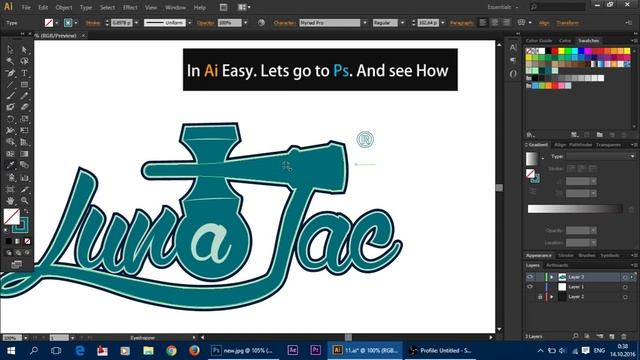Click Layer 2 target circle

point(625,297)
